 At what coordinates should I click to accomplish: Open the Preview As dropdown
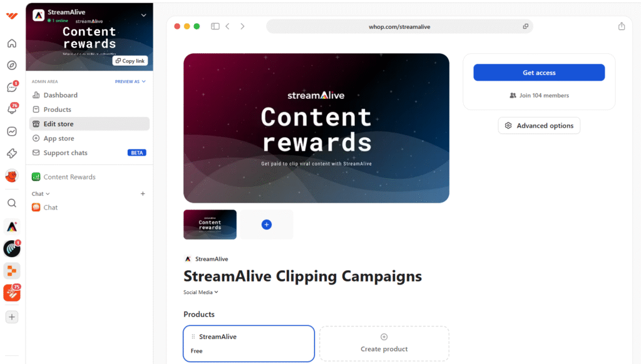coord(130,82)
